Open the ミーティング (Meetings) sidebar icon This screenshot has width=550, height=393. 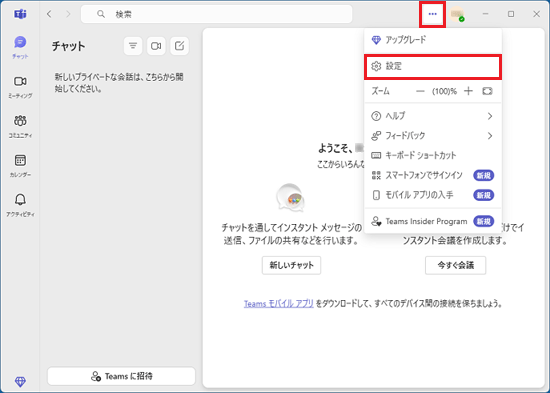click(x=20, y=86)
